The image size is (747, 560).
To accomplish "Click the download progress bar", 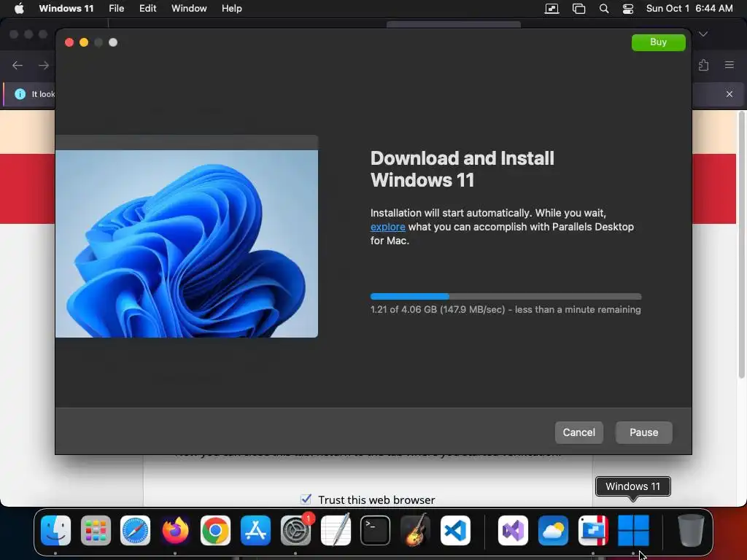I will pos(506,296).
